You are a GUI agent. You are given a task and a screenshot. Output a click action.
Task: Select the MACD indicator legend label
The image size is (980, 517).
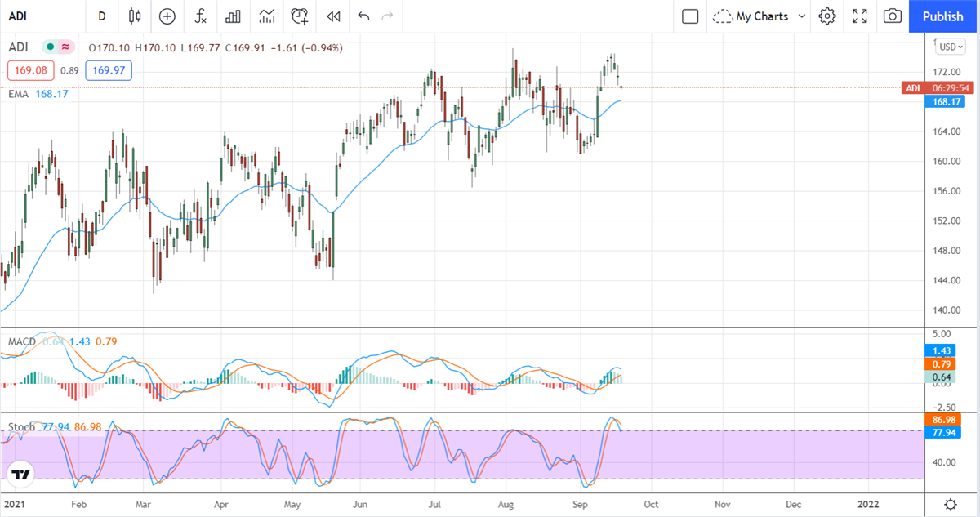coord(21,340)
